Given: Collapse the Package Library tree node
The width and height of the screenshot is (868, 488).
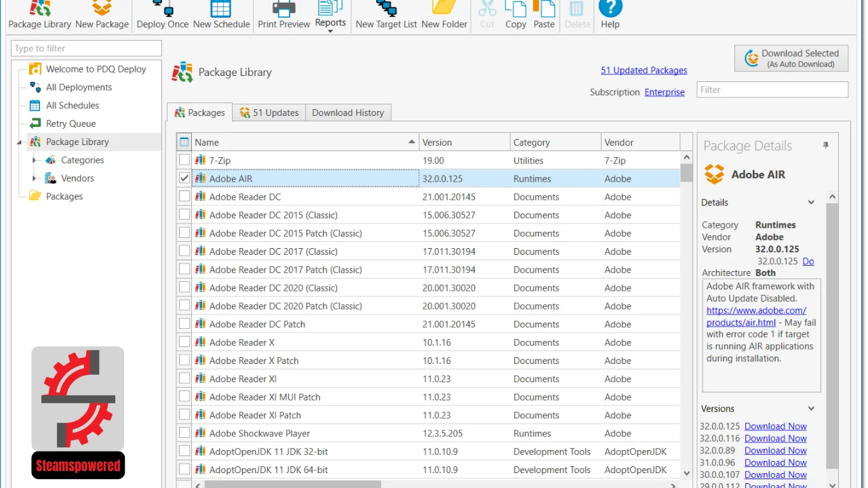Looking at the screenshot, I should click(20, 142).
